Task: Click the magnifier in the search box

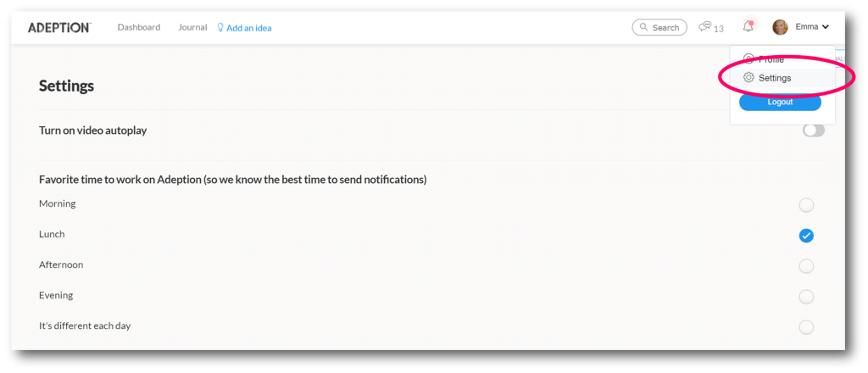Action: [644, 28]
